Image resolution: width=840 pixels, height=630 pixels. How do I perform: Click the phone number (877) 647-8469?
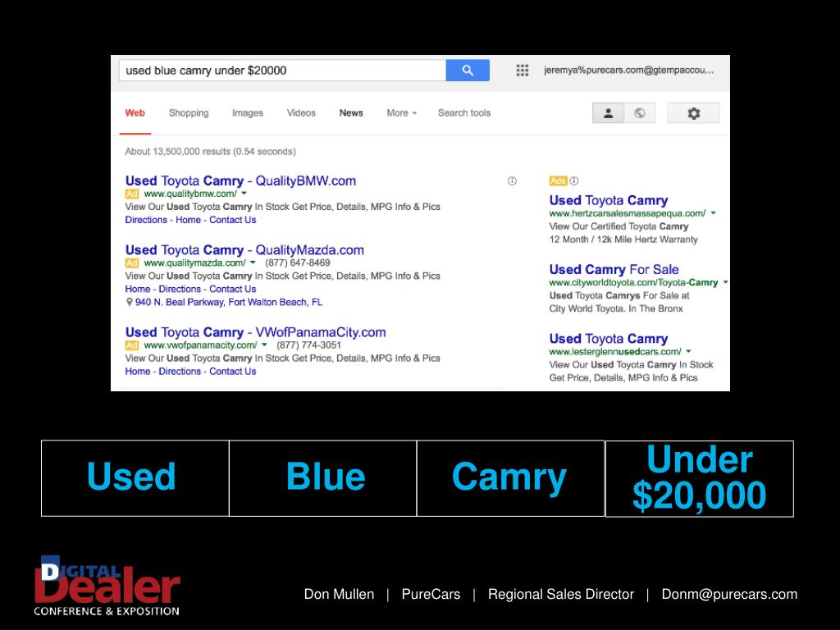[x=297, y=262]
